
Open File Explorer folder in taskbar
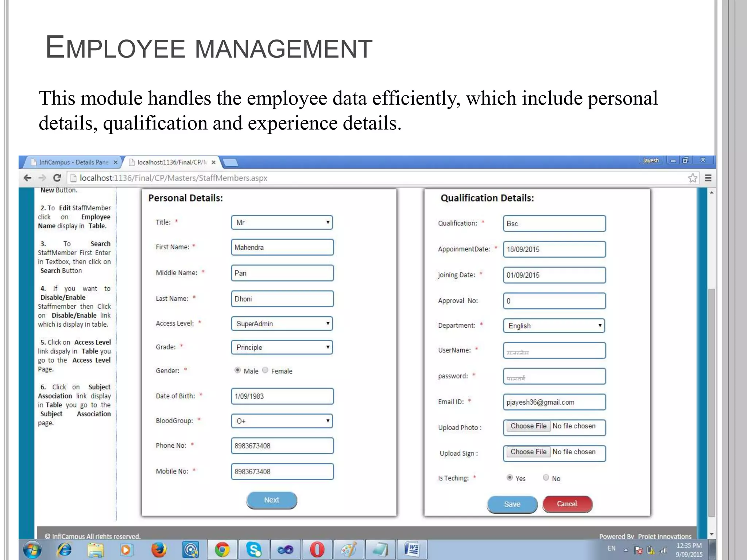click(96, 550)
